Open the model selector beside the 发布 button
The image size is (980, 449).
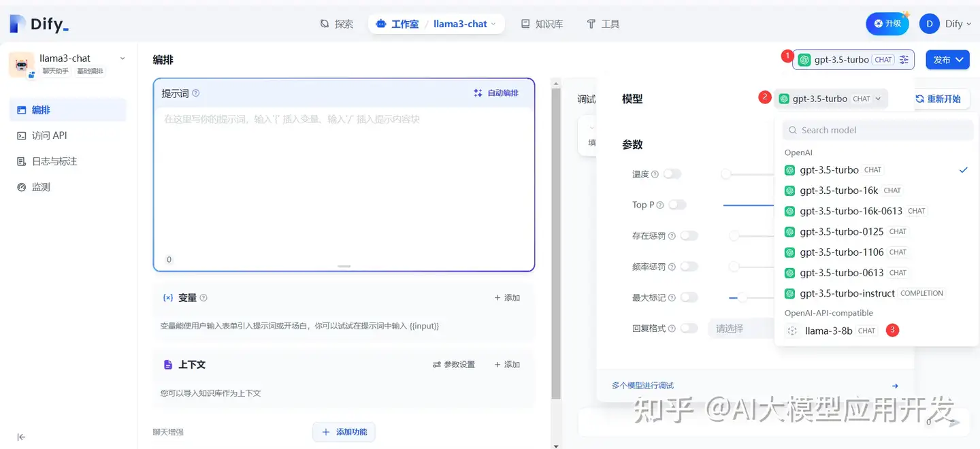(x=853, y=60)
